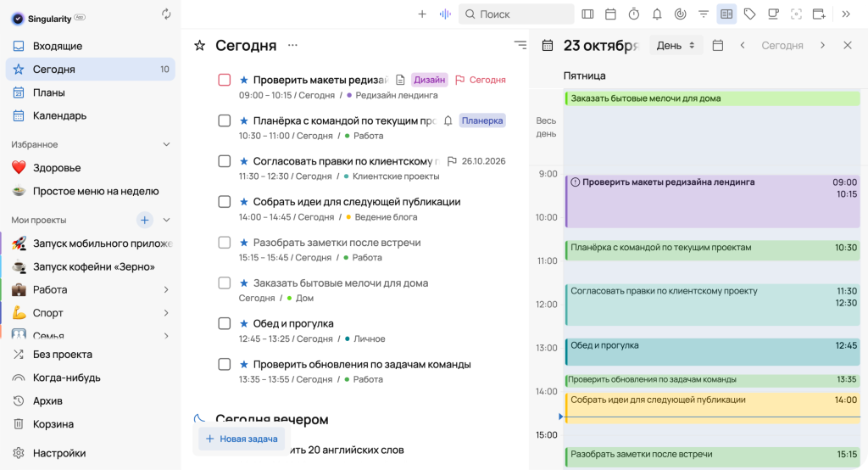This screenshot has height=470, width=868.
Task: Check off task Проверить макеты редизайна
Action: click(224, 80)
